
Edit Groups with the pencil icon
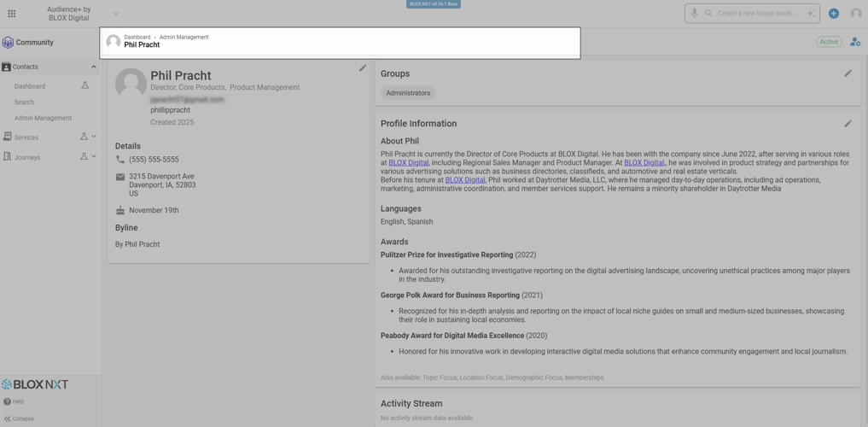coord(848,73)
